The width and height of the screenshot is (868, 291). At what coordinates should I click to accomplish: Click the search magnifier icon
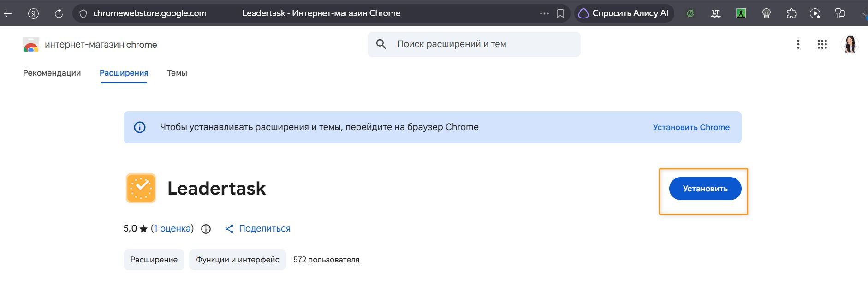381,44
